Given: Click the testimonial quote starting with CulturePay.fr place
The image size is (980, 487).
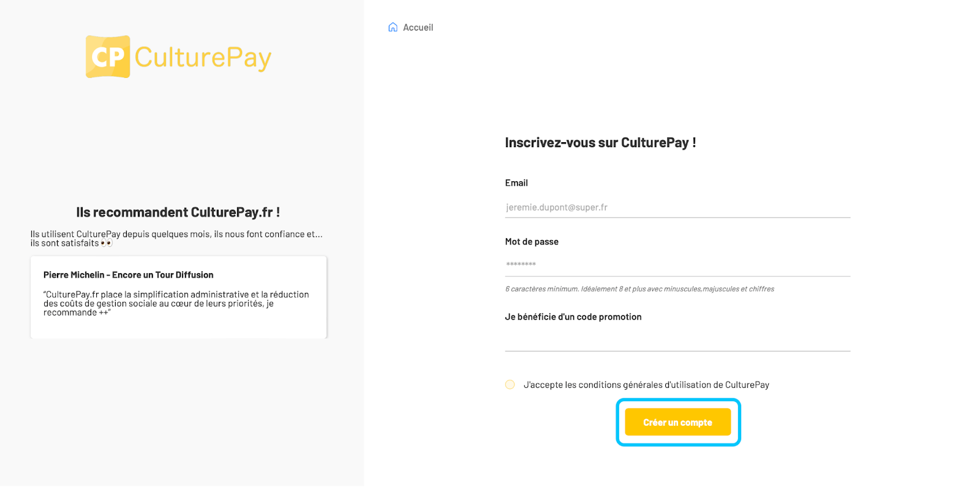Looking at the screenshot, I should pyautogui.click(x=176, y=303).
